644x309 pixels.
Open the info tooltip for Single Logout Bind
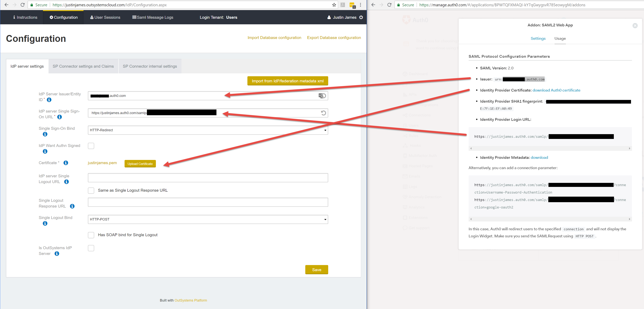pos(45,223)
